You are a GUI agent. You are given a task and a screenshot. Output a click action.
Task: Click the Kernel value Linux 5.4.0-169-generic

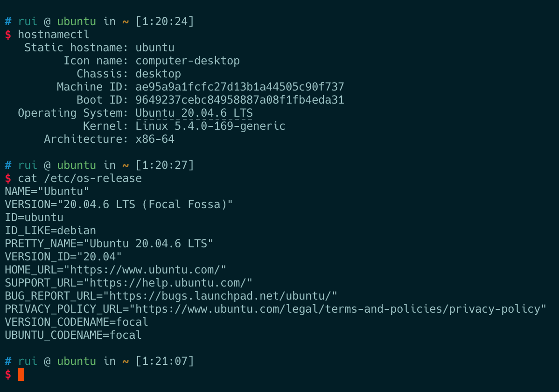(x=210, y=126)
